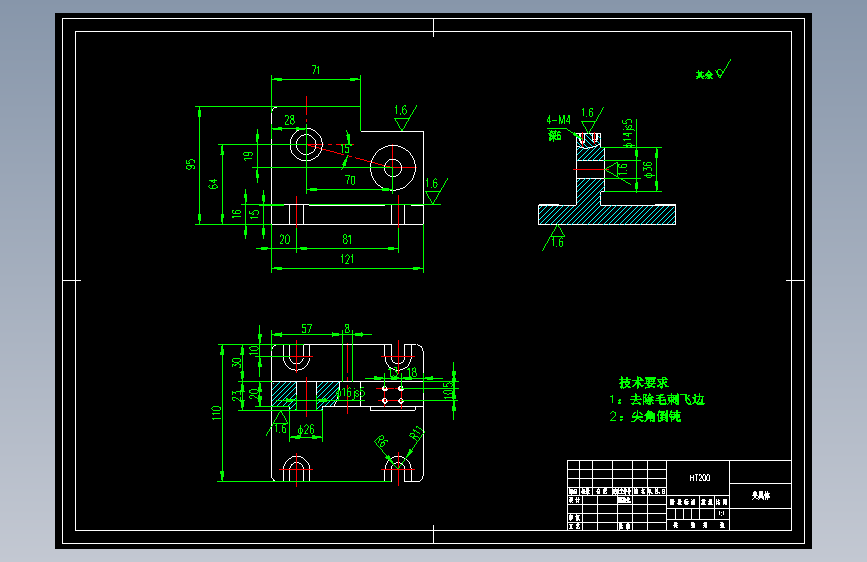Pick the 57 dimension in plan view
867x562 pixels.
tap(307, 329)
